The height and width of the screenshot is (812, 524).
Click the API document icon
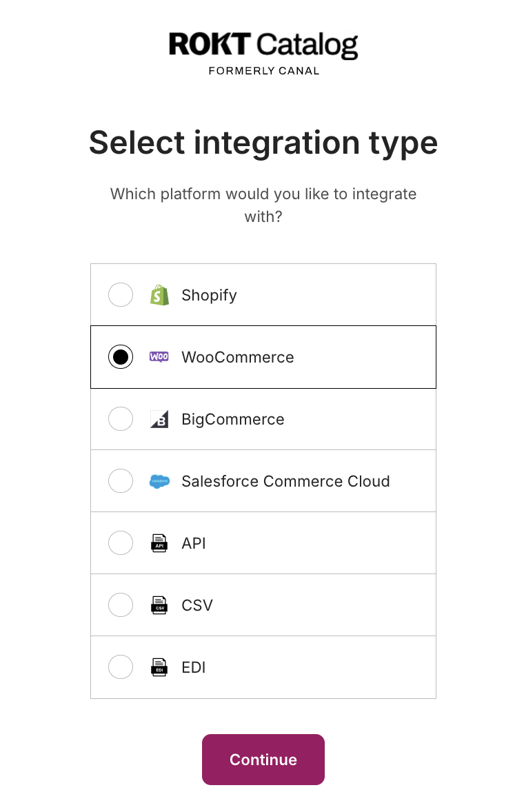[x=159, y=543]
